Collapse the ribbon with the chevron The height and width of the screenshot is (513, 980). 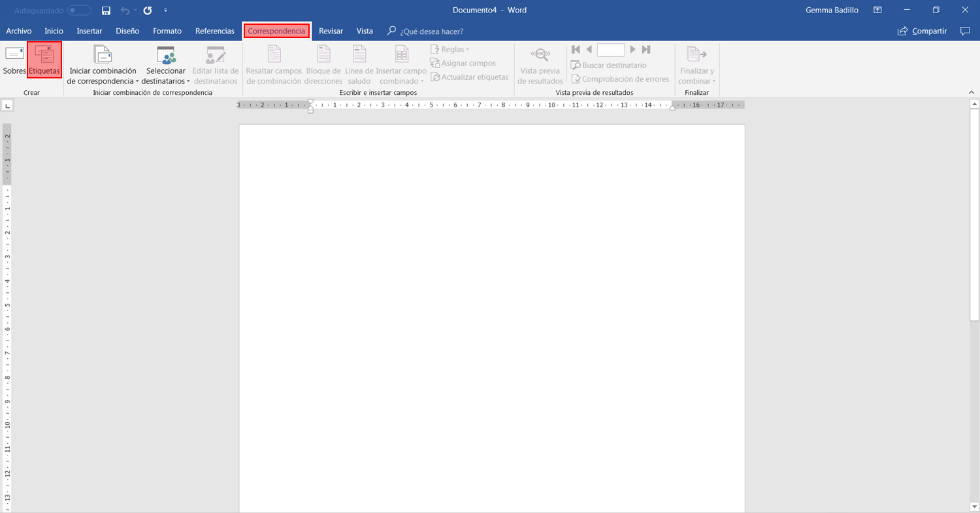(x=971, y=93)
